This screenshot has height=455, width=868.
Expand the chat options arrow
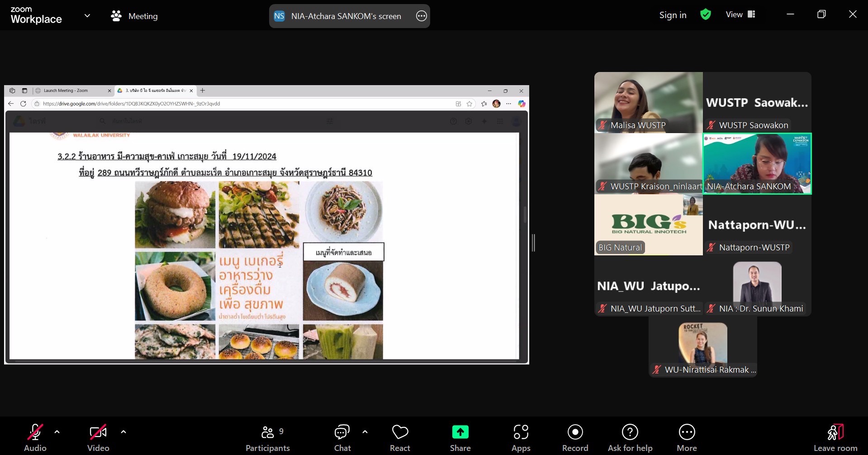click(365, 432)
